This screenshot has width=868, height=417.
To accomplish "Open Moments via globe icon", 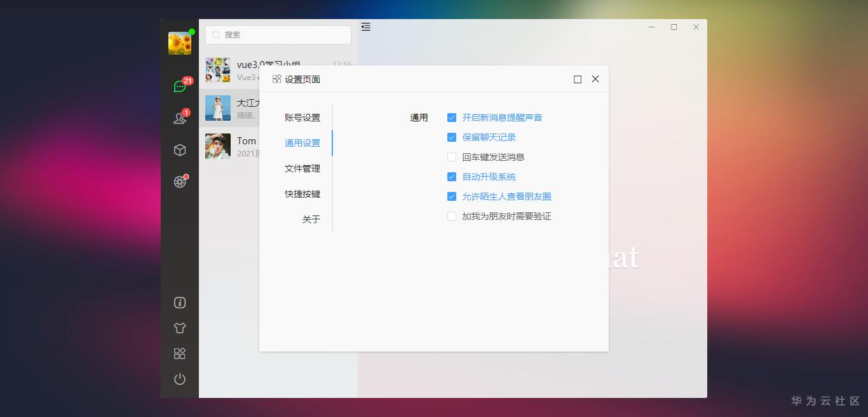I will pyautogui.click(x=180, y=181).
